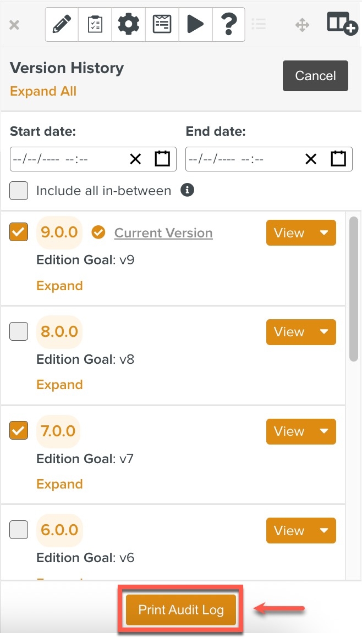
Task: Click the info icon beside Include all in-between
Action: click(x=188, y=190)
